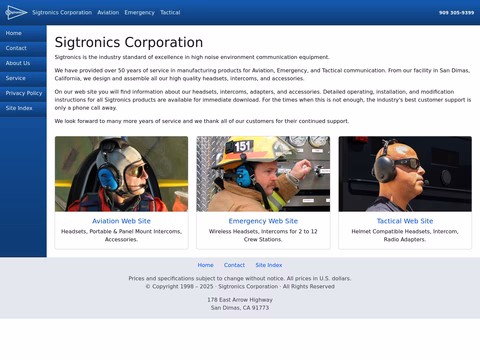Select Tactical in the top navigation
Image resolution: width=480 pixels, height=360 pixels.
point(170,13)
